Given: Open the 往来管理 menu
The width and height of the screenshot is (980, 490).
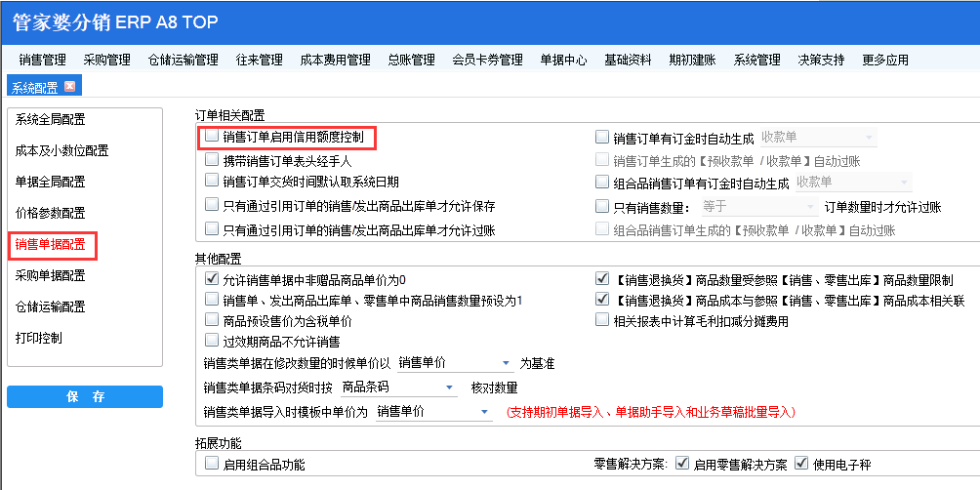Looking at the screenshot, I should coord(260,61).
